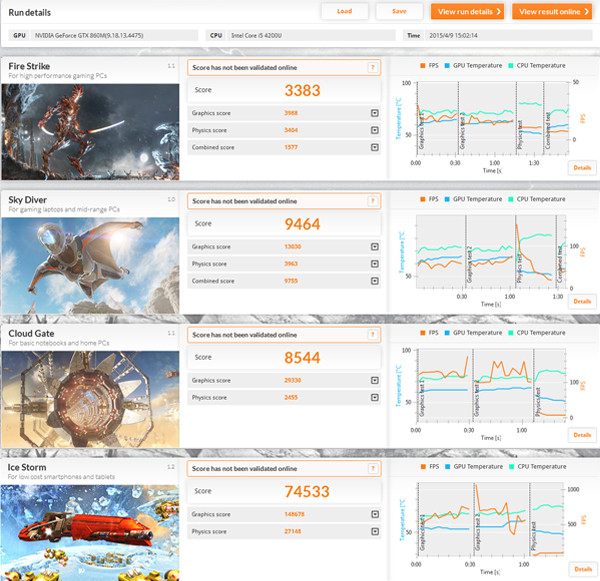The image size is (600, 581).
Task: Expand Fire Strike Physics score
Action: click(375, 130)
